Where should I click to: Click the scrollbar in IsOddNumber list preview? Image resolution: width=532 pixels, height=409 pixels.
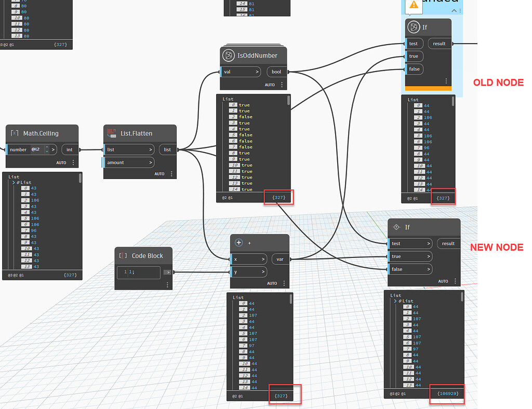(x=289, y=100)
